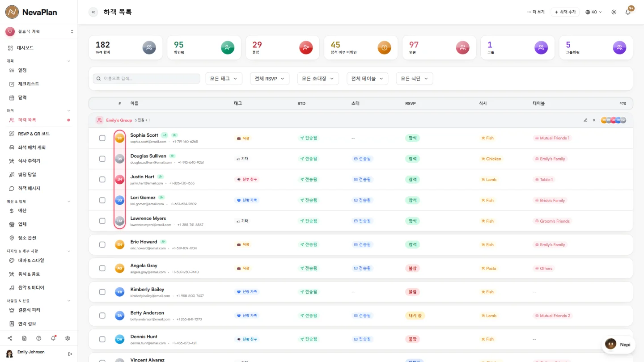Image resolution: width=644 pixels, height=362 pixels.
Task: Check Justin Hart's row checkbox
Action: [102, 180]
